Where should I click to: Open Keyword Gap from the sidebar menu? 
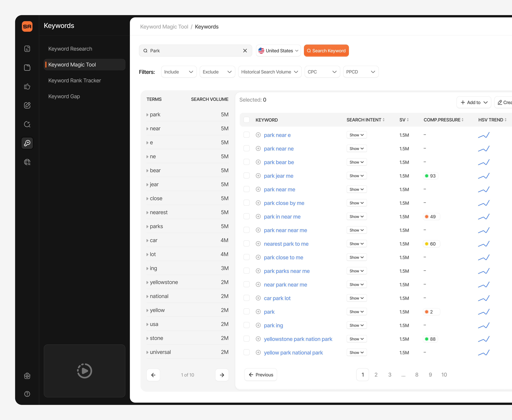pos(64,96)
